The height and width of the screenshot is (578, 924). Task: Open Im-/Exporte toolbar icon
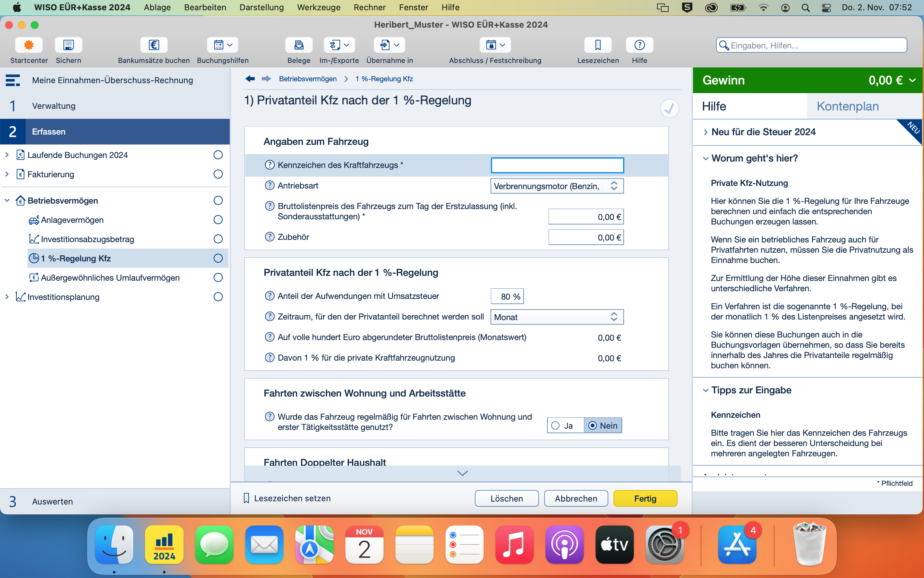pos(339,45)
